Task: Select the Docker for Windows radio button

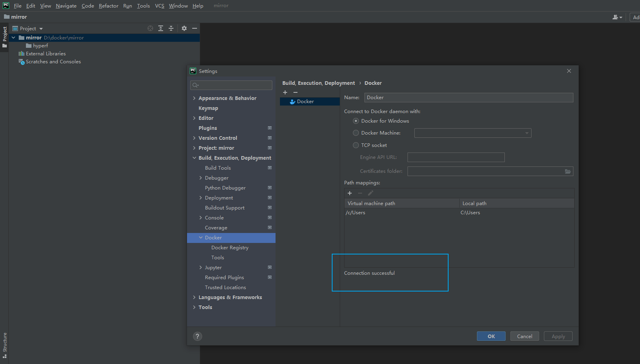Action: (x=356, y=121)
